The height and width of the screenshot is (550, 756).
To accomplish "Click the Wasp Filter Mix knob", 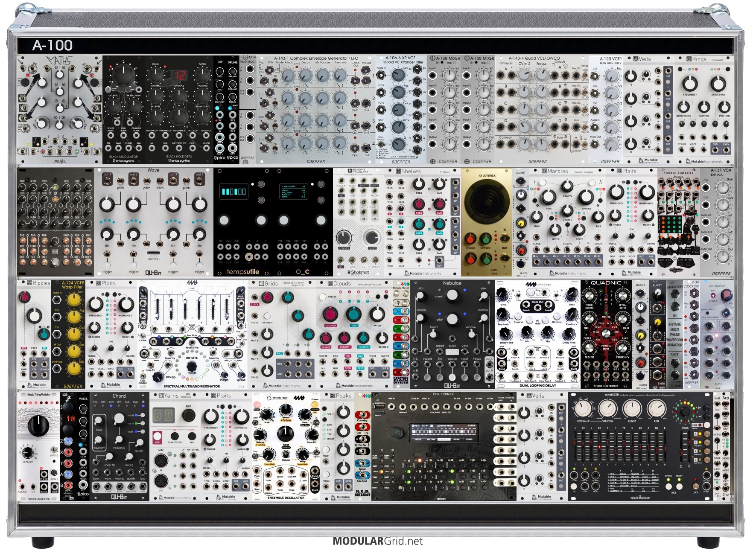I will (x=74, y=369).
